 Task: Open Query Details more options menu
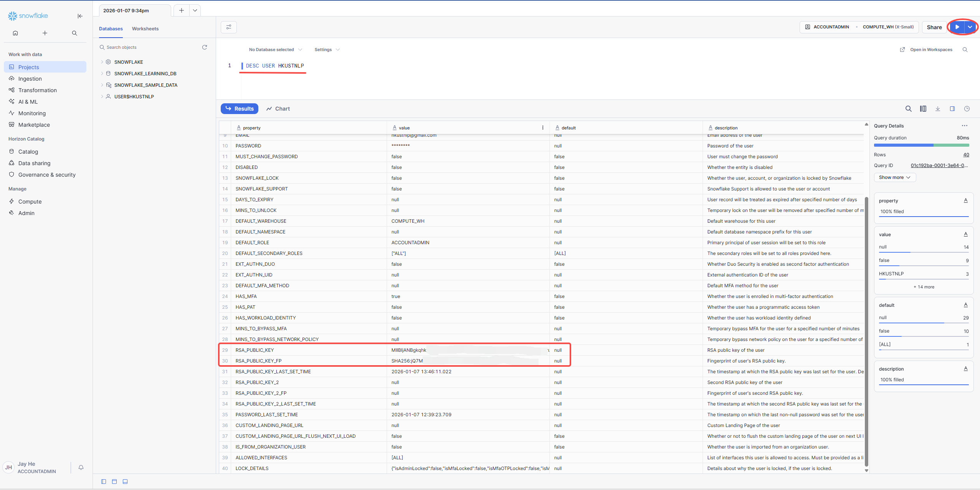click(965, 126)
